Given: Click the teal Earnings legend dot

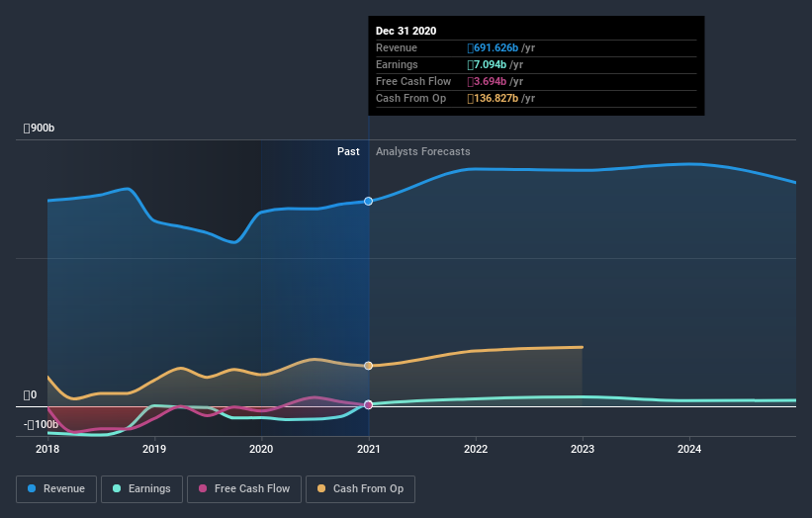Looking at the screenshot, I should click(x=117, y=488).
